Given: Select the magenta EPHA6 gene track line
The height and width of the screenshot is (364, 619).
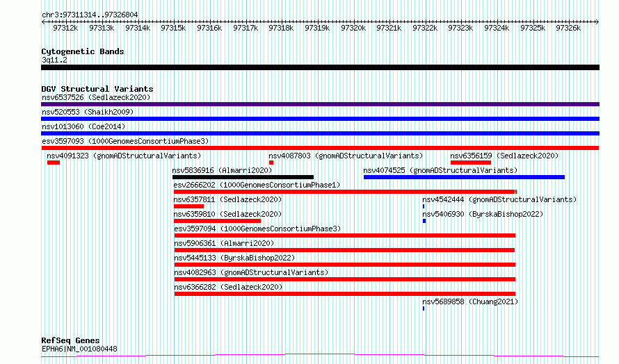Looking at the screenshot, I should coord(320,356).
